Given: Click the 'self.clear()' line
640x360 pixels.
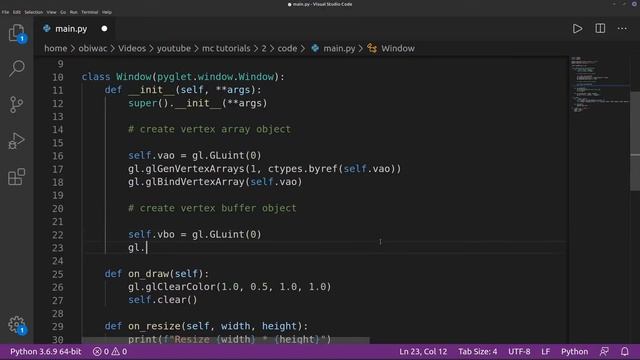Looking at the screenshot, I should tap(162, 300).
